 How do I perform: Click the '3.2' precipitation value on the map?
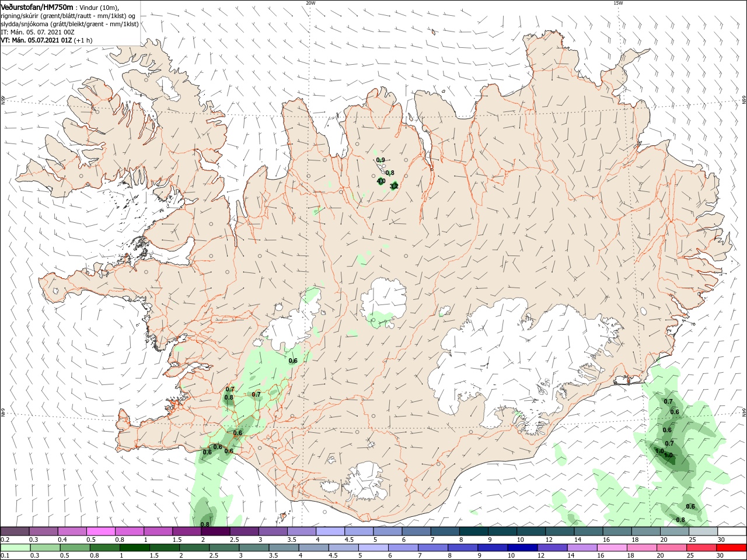point(394,186)
